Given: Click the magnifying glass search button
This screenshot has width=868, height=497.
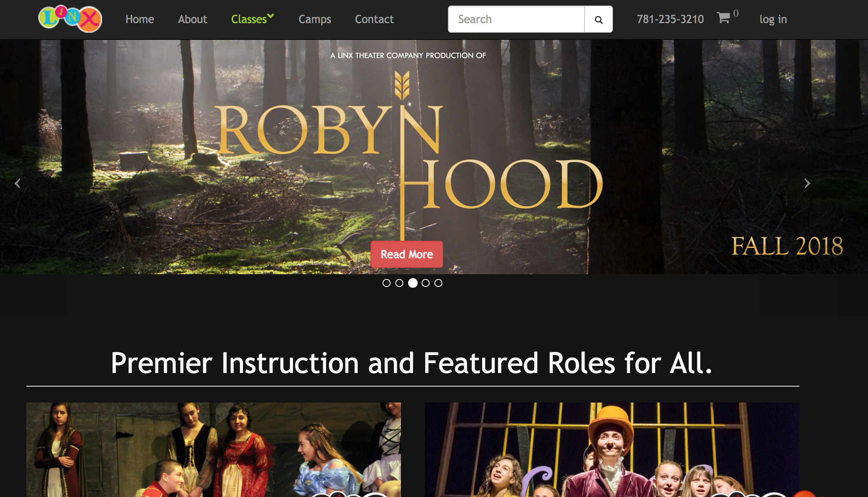Looking at the screenshot, I should click(x=598, y=20).
